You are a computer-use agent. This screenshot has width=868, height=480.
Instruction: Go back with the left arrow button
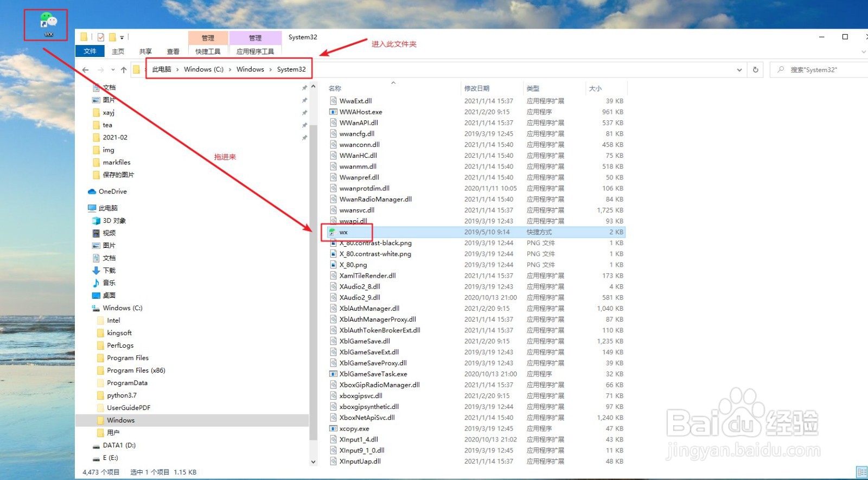point(85,69)
